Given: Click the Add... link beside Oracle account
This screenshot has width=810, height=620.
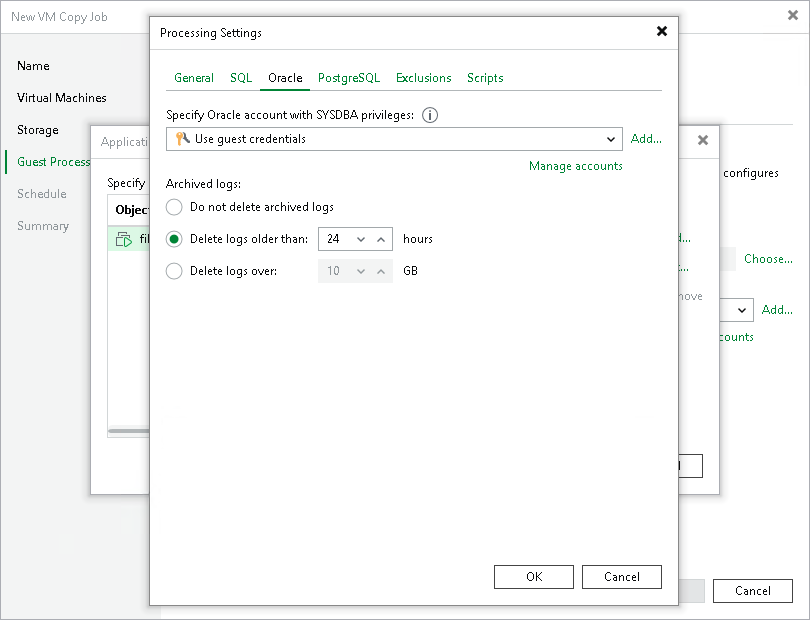Looking at the screenshot, I should pyautogui.click(x=646, y=139).
